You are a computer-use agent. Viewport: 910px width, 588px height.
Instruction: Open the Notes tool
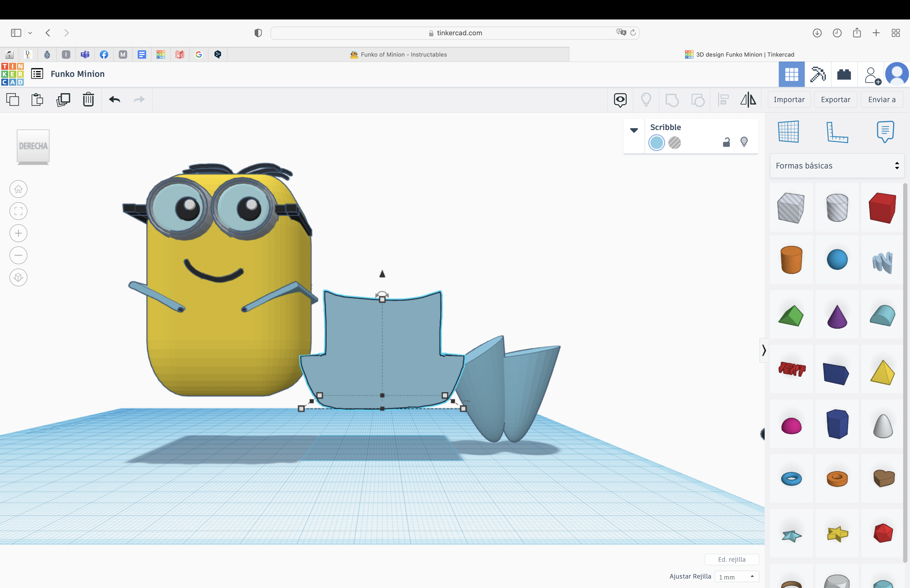(x=885, y=131)
